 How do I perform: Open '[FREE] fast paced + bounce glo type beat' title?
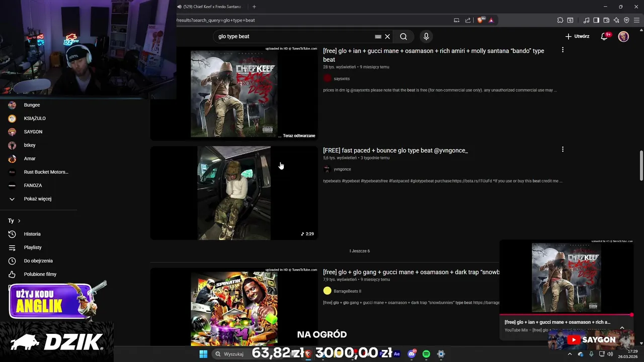click(395, 150)
